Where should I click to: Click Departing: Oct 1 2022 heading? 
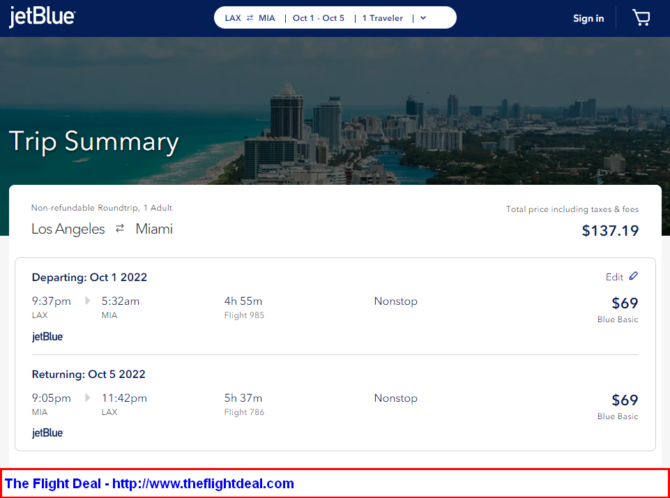click(89, 277)
